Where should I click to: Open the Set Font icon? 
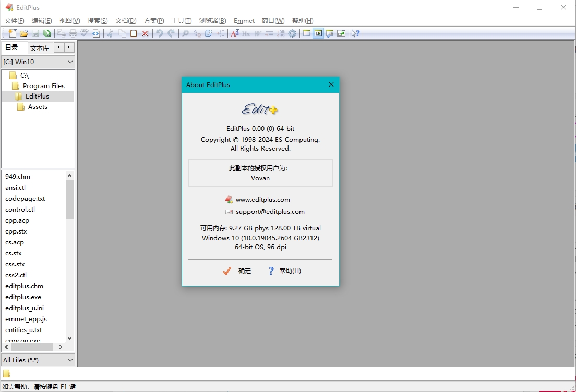(234, 33)
